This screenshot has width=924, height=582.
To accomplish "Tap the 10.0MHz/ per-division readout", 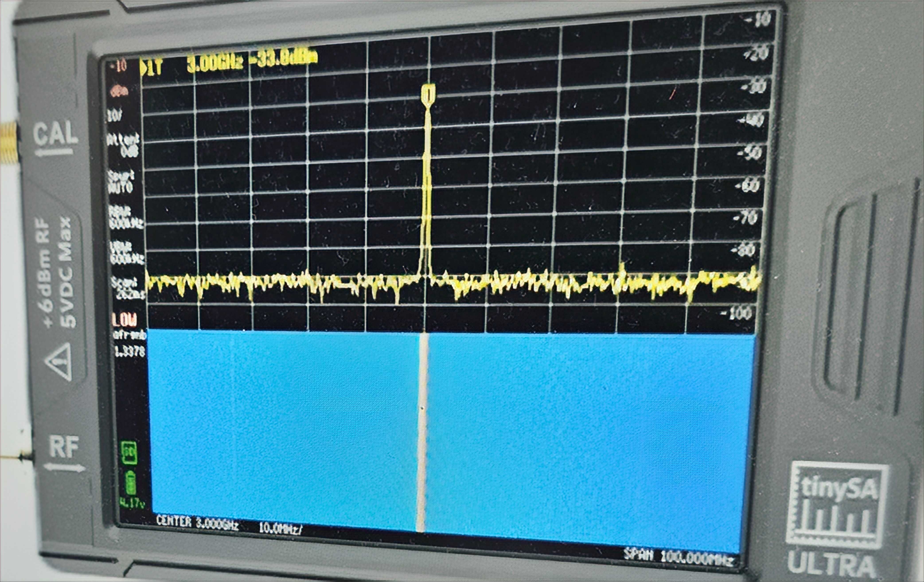I will 281,529.
